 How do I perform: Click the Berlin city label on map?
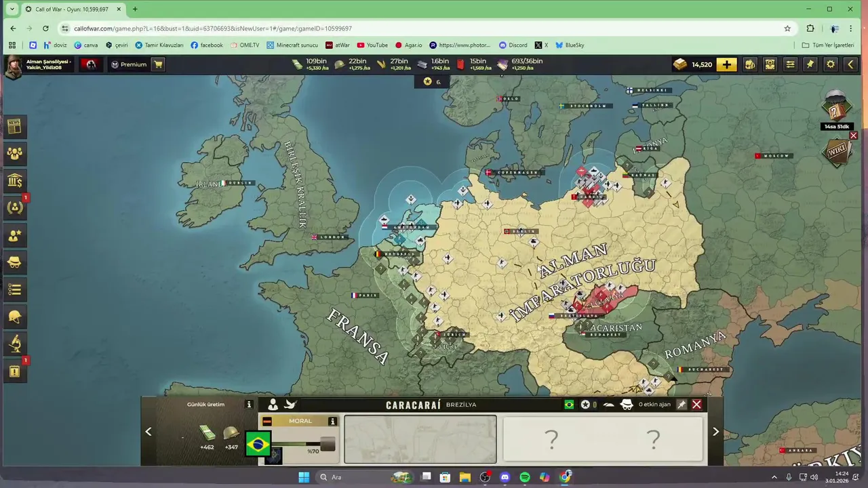coord(520,231)
